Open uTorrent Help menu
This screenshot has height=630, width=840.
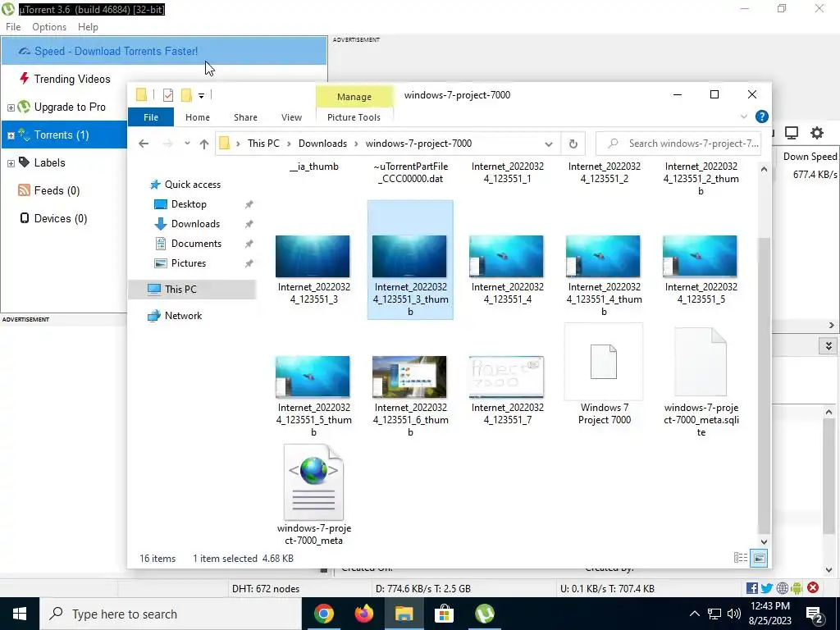(88, 27)
